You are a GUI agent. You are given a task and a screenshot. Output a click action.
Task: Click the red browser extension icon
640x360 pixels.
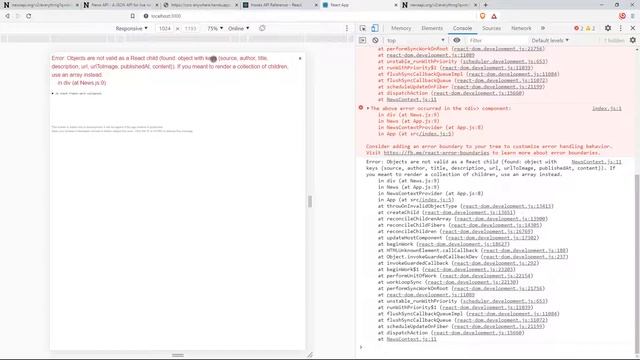(x=622, y=16)
